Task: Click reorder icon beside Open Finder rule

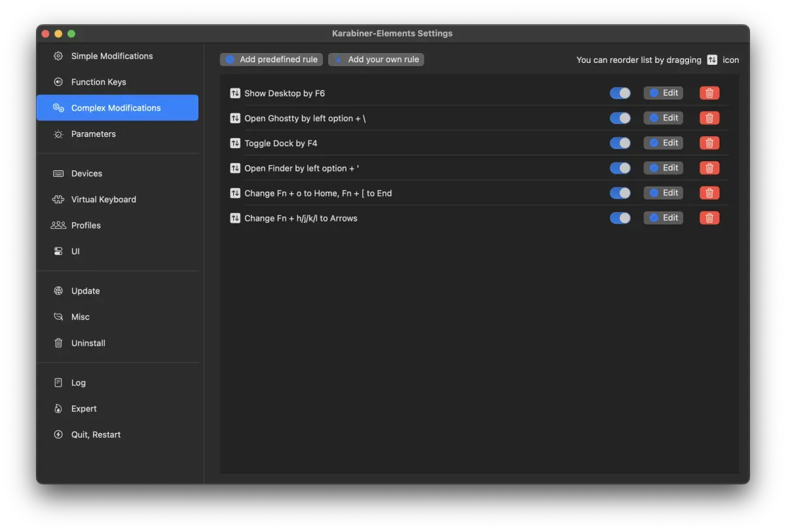Action: (235, 168)
